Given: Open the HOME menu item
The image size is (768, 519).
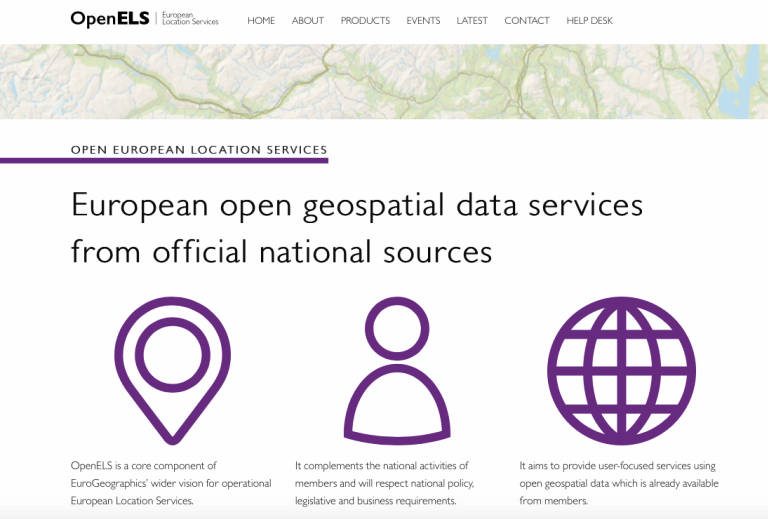Looking at the screenshot, I should pyautogui.click(x=261, y=21).
